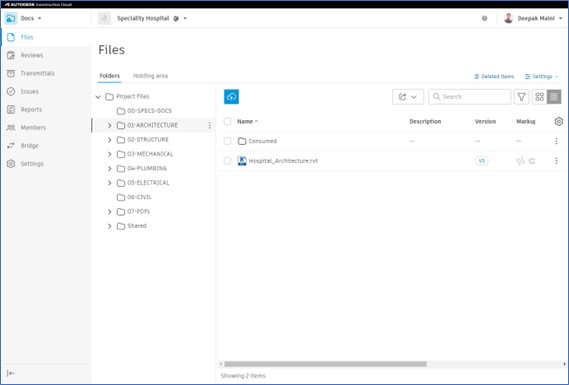Open the Settings dropdown above file list
This screenshot has height=385, width=569.
click(541, 77)
